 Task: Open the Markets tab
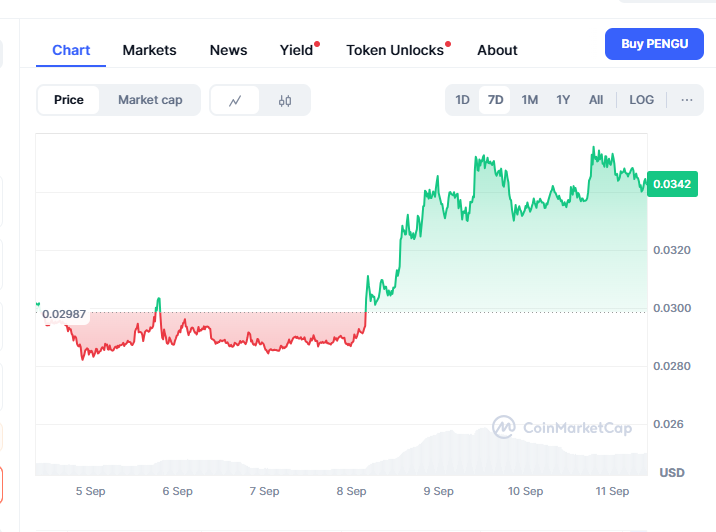point(149,50)
